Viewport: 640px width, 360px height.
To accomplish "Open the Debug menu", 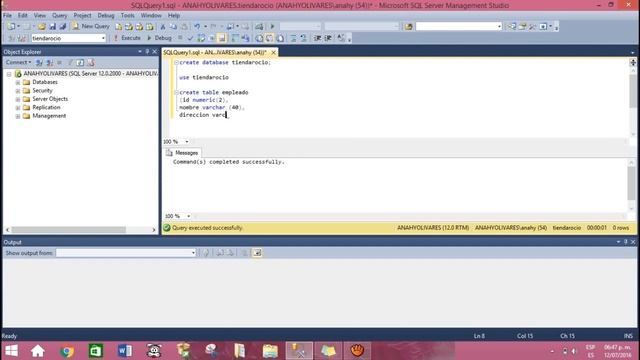I will coord(106,16).
